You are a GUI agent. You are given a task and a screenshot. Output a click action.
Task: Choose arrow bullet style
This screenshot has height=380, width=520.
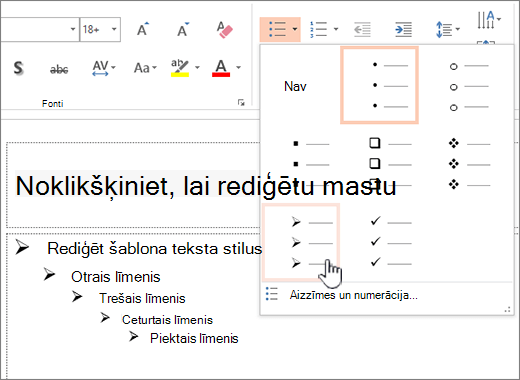point(301,242)
